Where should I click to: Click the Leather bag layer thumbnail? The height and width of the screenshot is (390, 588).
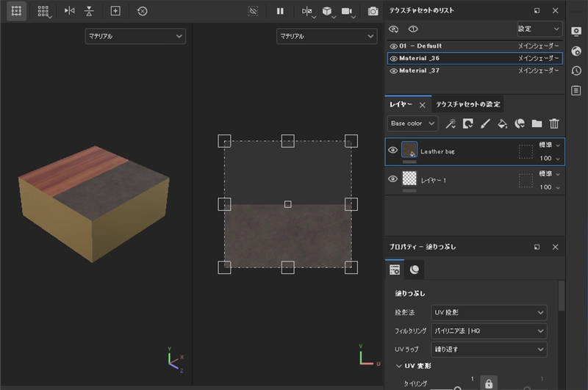click(409, 150)
